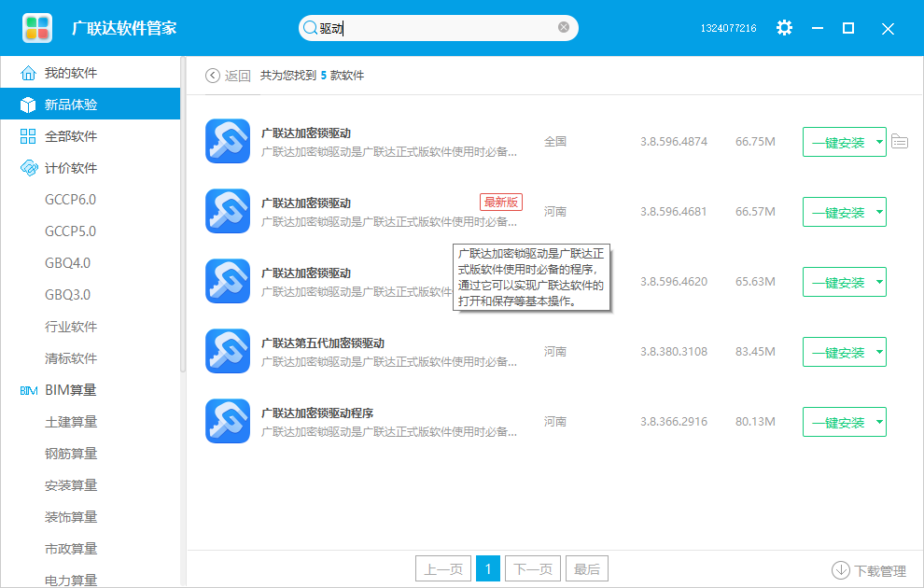Open GBQ4.0 in sidebar
This screenshot has width=924, height=588.
68,263
